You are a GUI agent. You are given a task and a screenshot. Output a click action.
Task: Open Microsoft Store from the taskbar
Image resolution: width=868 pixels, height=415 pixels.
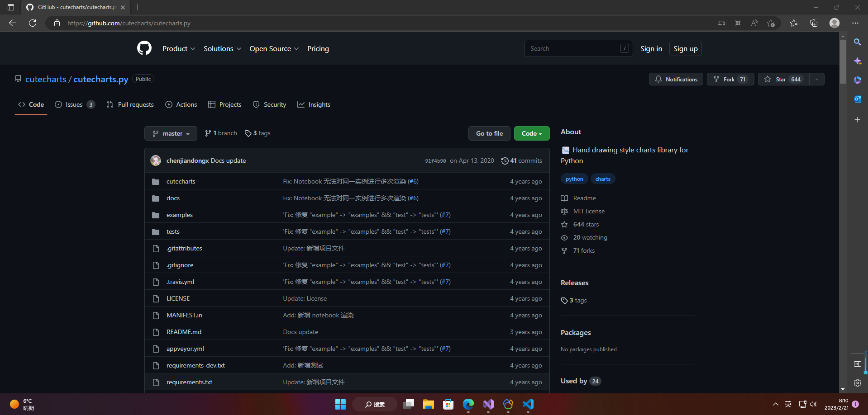point(448,404)
